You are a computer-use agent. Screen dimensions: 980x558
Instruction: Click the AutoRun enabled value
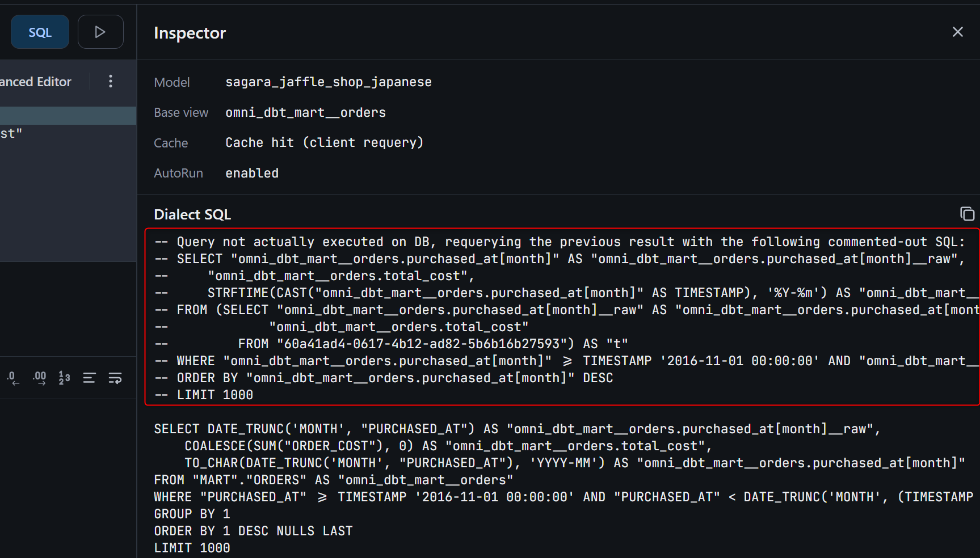(252, 174)
